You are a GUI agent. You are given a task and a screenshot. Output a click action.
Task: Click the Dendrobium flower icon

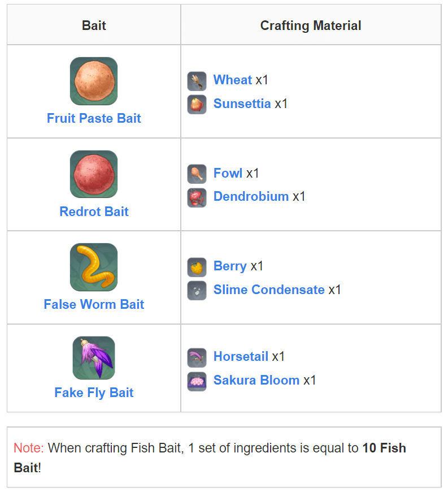click(x=197, y=198)
